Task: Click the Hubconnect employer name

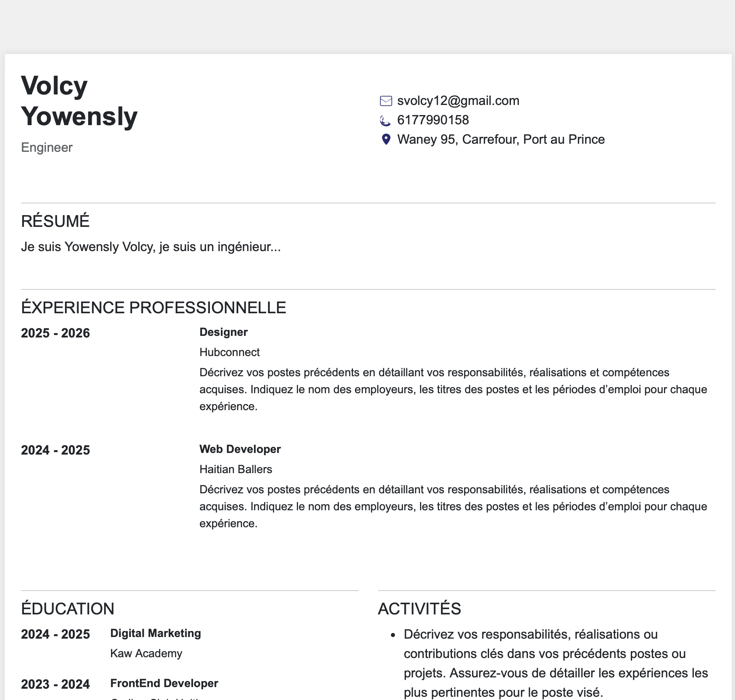Action: (229, 352)
